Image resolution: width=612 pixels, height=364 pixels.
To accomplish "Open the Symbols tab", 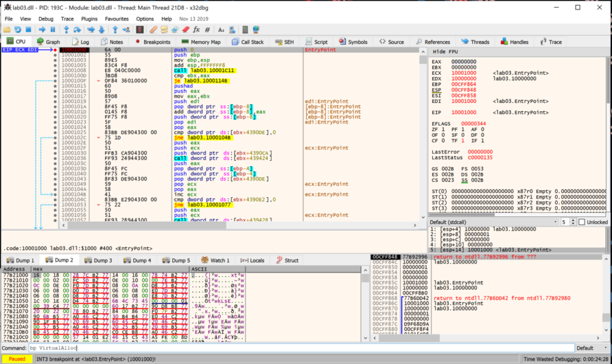I will tap(353, 42).
